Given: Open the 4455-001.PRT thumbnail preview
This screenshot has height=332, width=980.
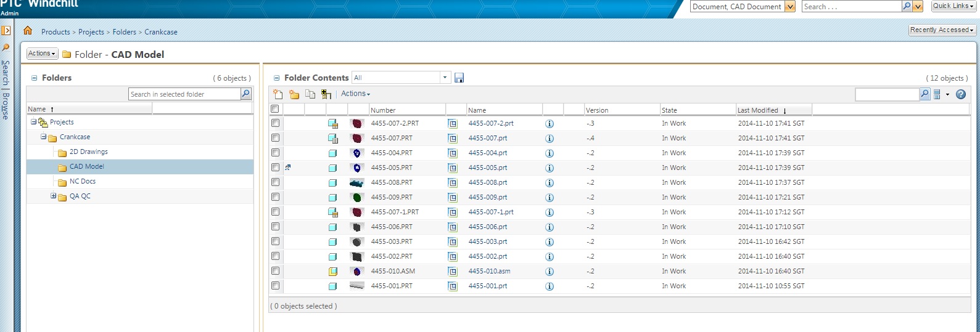Looking at the screenshot, I should (356, 286).
